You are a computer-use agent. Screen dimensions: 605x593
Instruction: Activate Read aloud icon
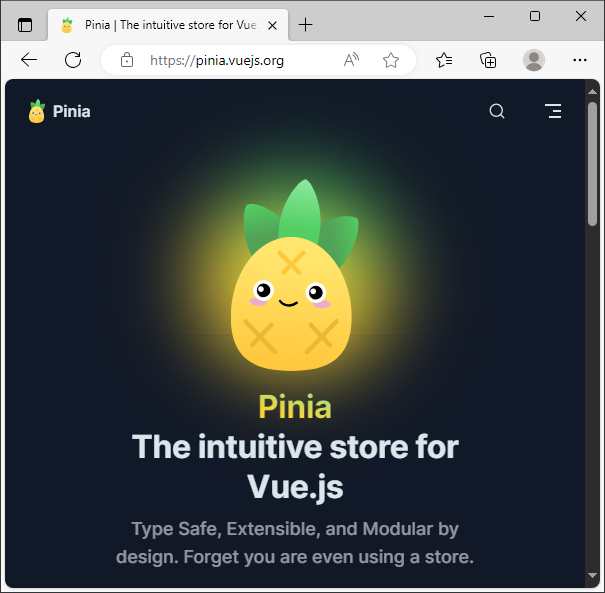pyautogui.click(x=351, y=60)
